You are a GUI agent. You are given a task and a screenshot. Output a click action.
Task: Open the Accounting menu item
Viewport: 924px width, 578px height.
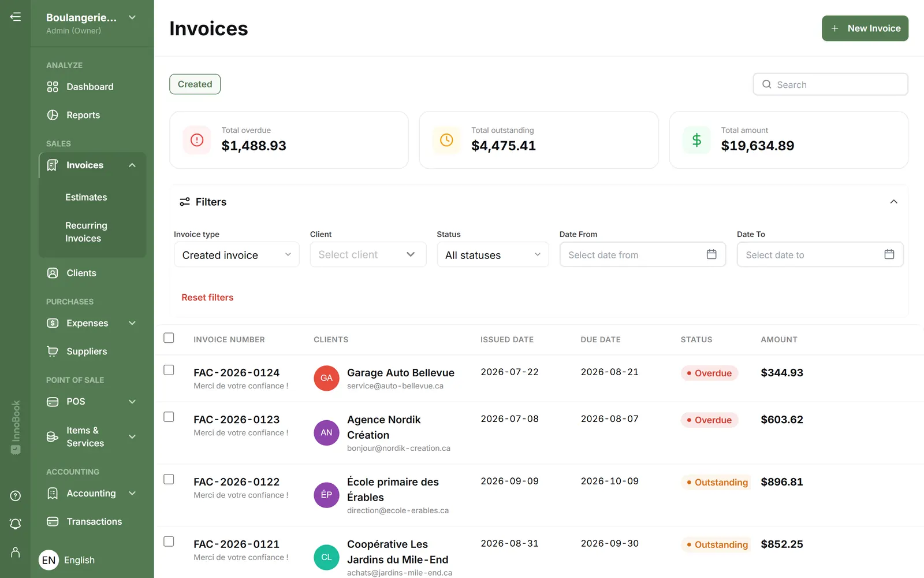coord(91,493)
